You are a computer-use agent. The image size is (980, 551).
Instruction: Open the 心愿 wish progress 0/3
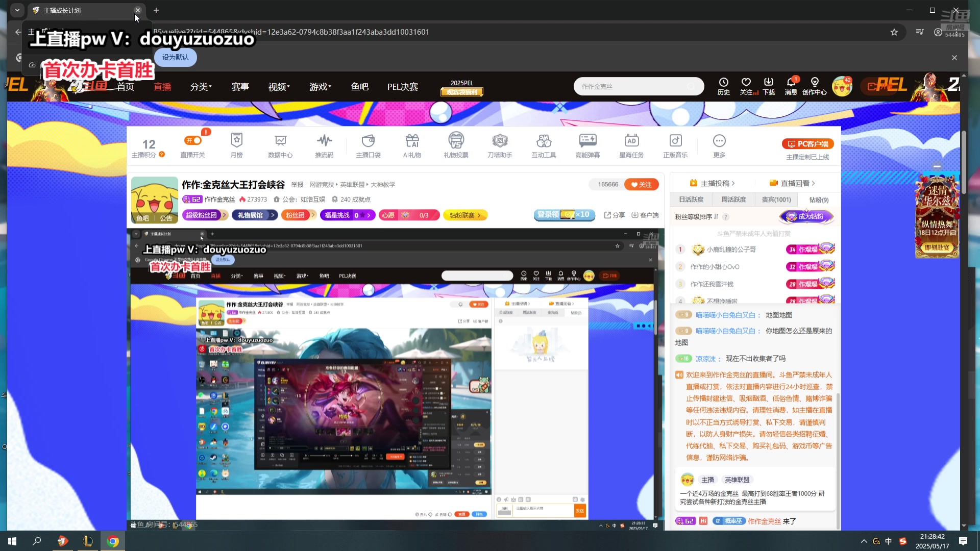409,215
